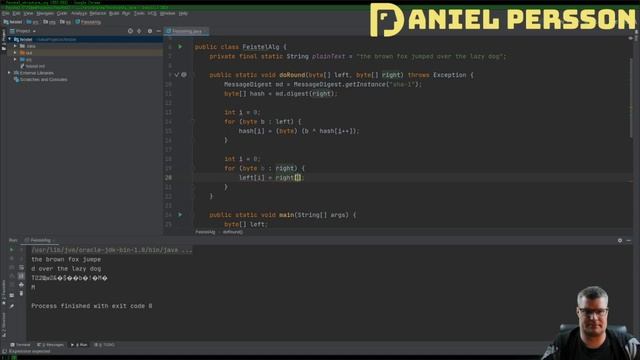Open the Help menu
This screenshot has height=360, width=640.
183,13
